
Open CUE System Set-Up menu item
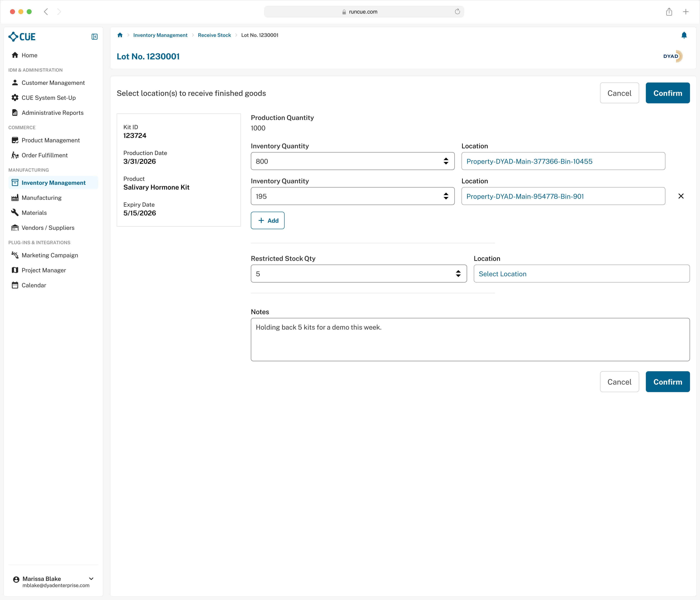click(x=53, y=98)
